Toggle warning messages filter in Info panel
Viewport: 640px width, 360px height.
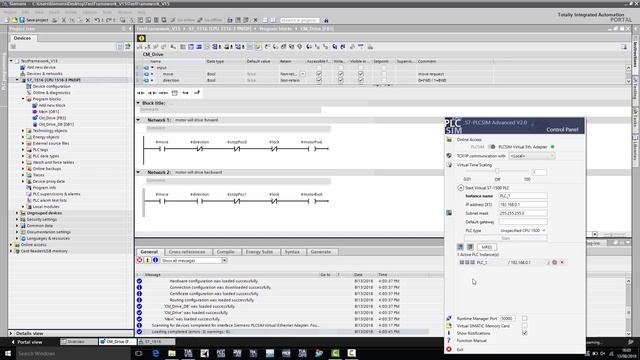point(147,260)
